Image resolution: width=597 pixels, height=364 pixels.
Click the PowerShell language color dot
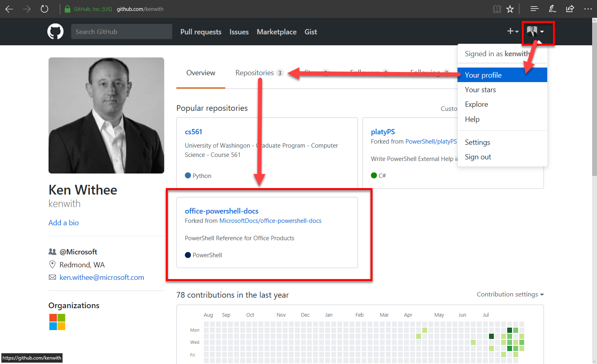[x=188, y=255]
